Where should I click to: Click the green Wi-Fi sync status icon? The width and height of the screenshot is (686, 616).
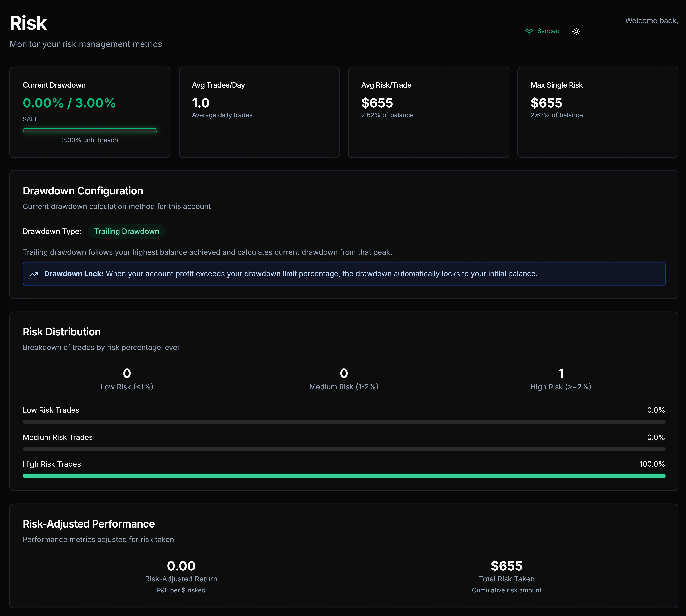tap(529, 31)
